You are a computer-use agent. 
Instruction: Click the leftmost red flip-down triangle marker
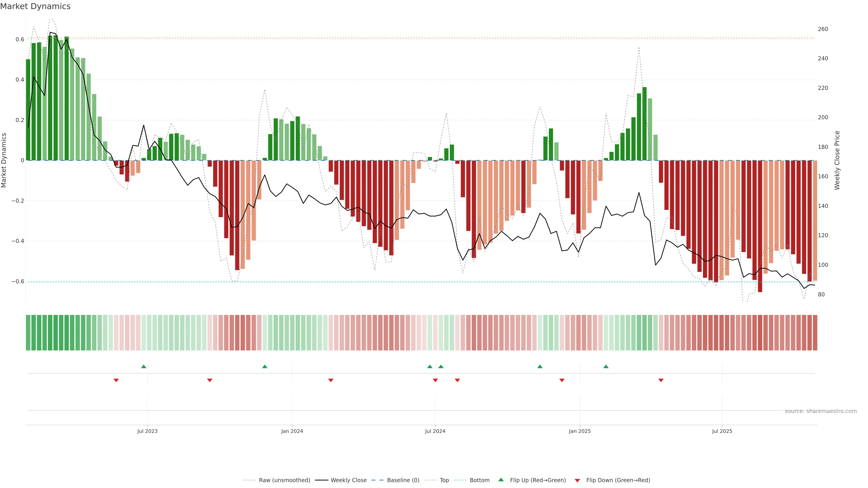pos(116,380)
